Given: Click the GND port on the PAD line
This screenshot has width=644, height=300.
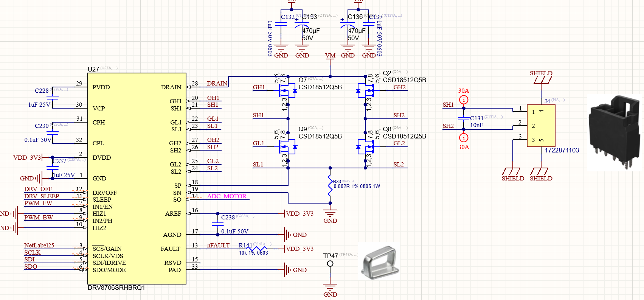Looking at the screenshot, I should [295, 270].
